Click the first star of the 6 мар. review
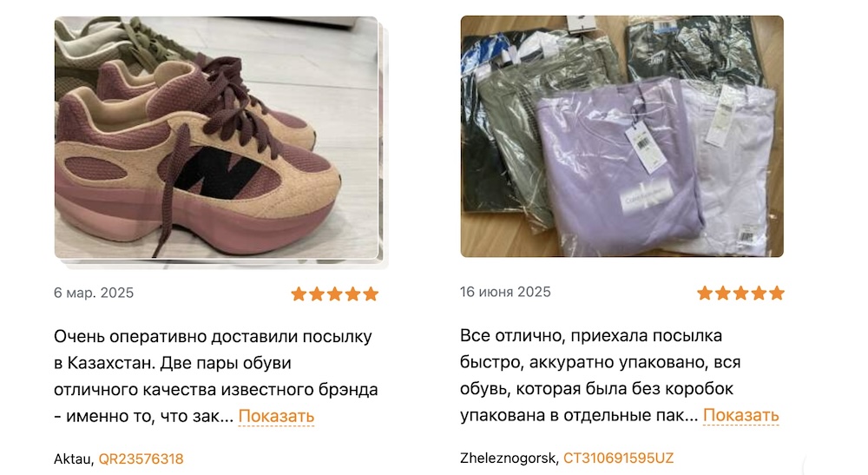 (x=299, y=294)
